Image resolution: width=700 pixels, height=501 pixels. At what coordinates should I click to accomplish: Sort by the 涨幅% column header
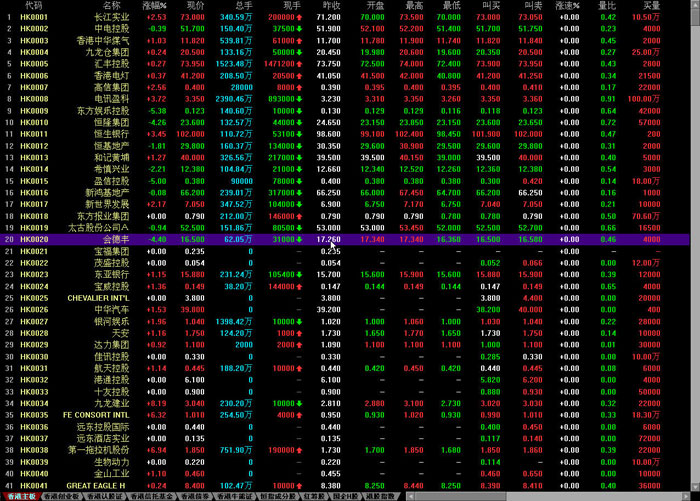155,6
